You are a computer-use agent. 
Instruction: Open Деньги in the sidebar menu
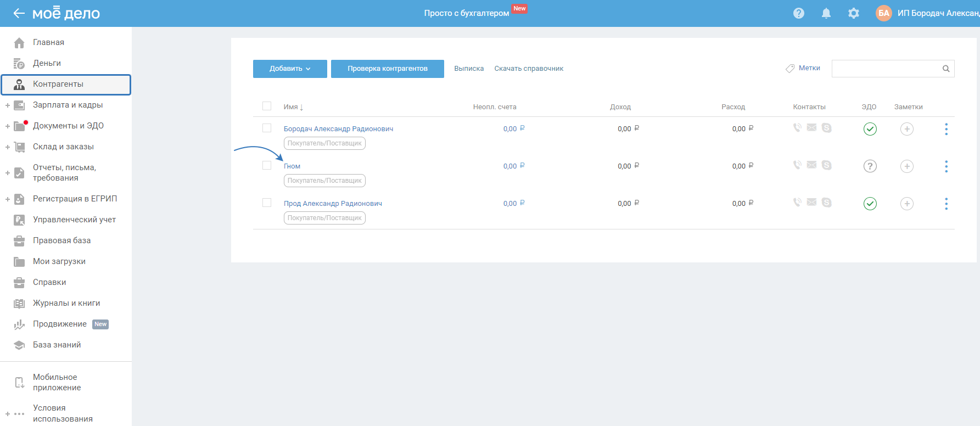pos(47,63)
